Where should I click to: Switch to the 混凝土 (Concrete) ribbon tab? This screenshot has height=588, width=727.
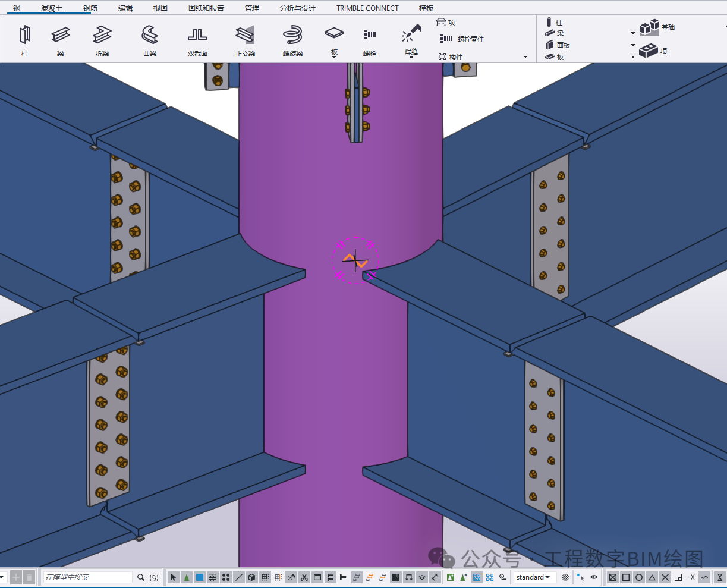point(52,8)
